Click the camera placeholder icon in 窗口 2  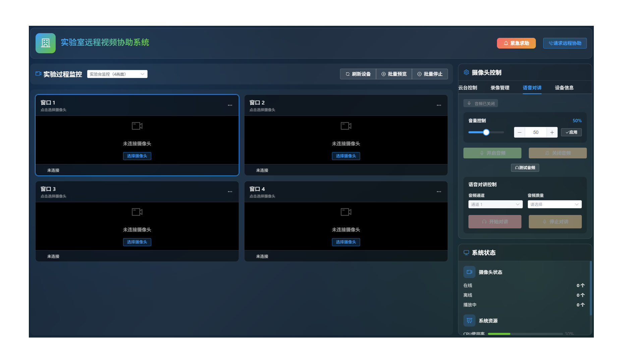coord(346,126)
